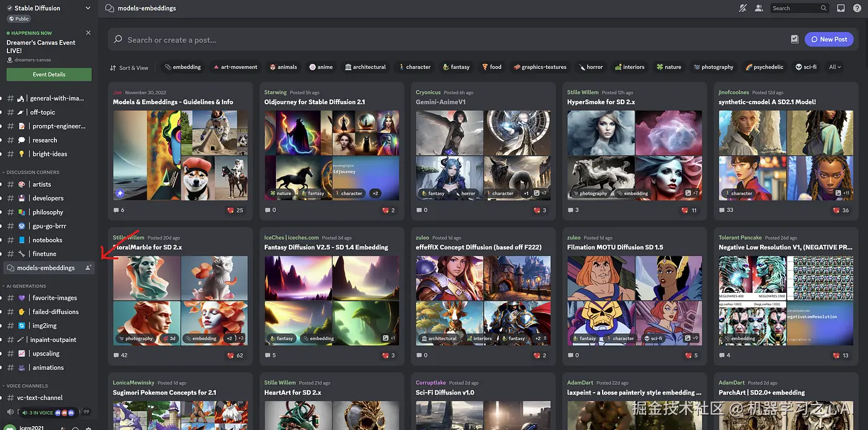Toggle the photography tag filter

pos(713,66)
